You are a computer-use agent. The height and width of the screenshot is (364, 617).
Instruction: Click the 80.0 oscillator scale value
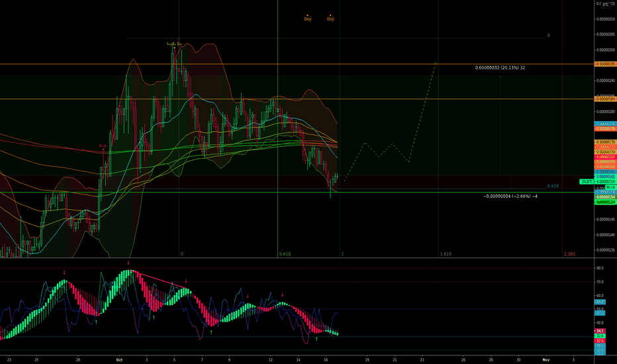coord(600,268)
